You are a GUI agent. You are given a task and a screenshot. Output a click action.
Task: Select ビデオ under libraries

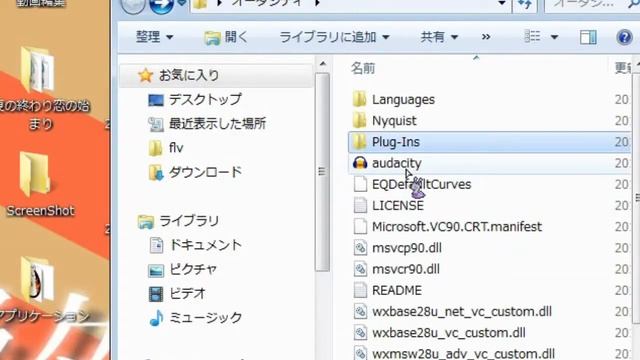click(187, 293)
